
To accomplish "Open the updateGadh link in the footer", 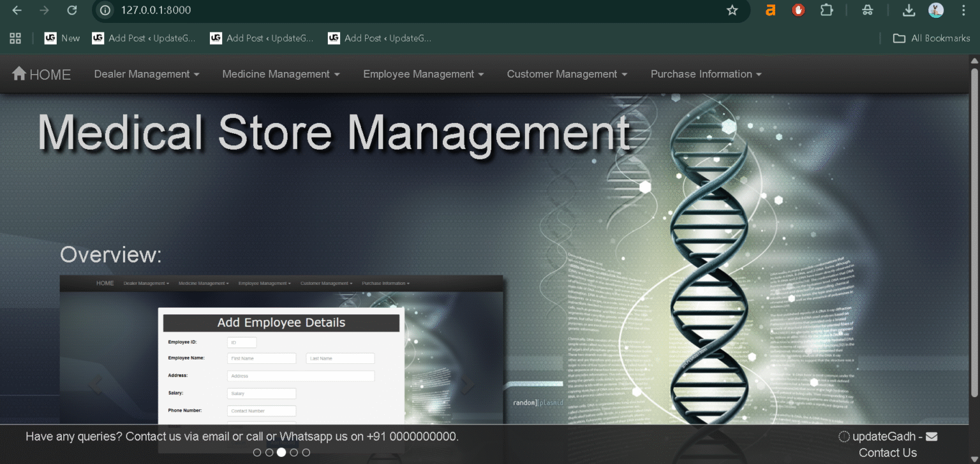I will tap(884, 436).
